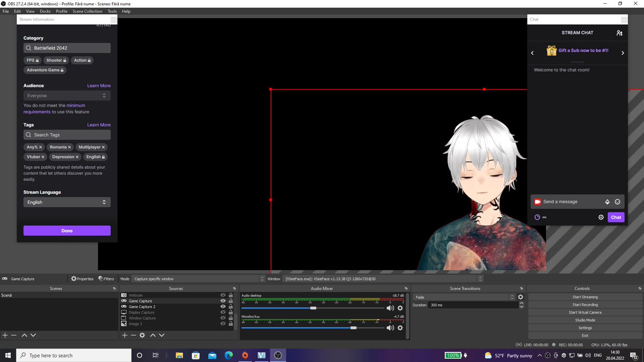Open Learn More link beside Tags
This screenshot has height=362, width=644.
click(x=99, y=125)
